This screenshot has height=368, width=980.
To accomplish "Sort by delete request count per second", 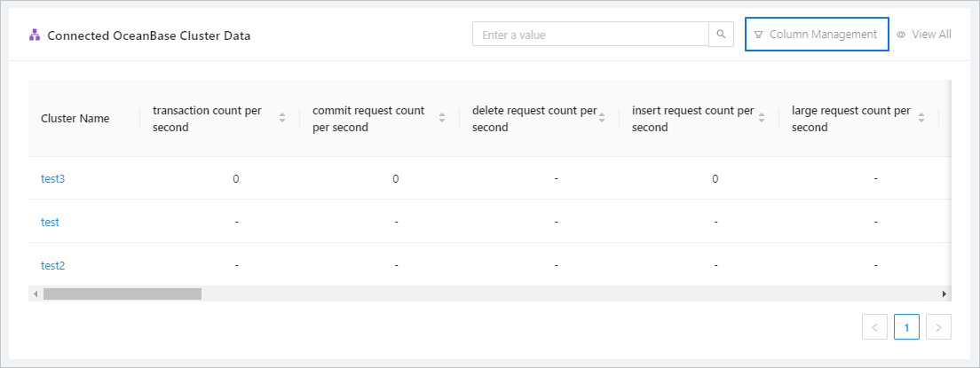I will [x=602, y=118].
